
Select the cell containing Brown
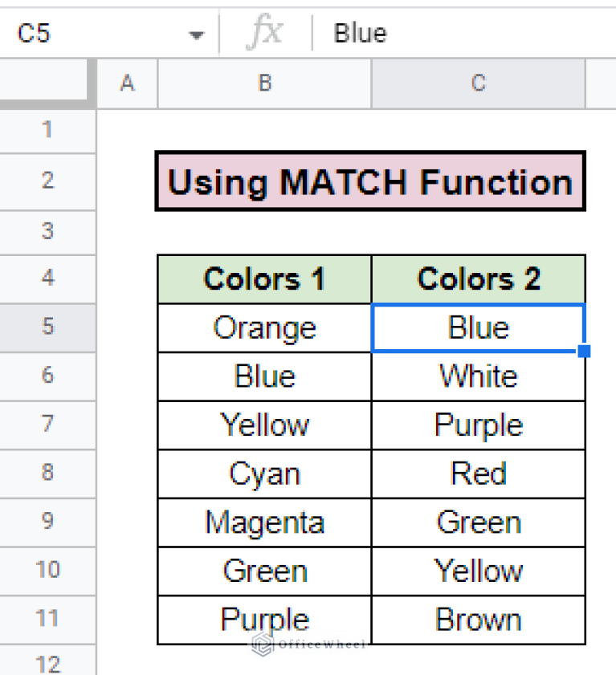pos(478,620)
